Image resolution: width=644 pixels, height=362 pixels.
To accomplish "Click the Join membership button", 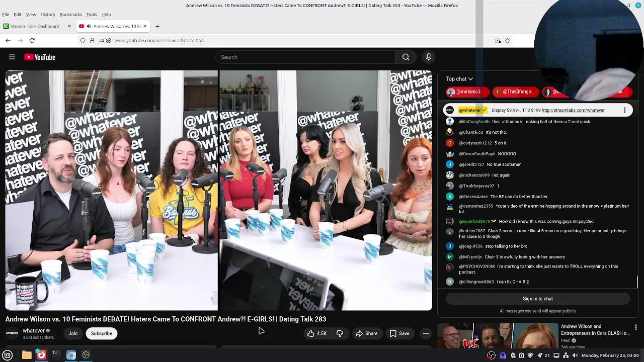I will [73, 333].
